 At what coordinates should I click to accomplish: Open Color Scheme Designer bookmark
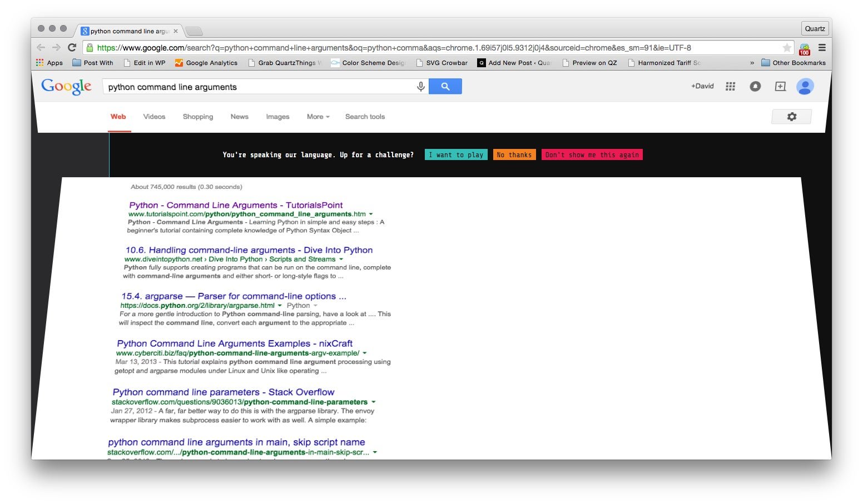tap(368, 63)
